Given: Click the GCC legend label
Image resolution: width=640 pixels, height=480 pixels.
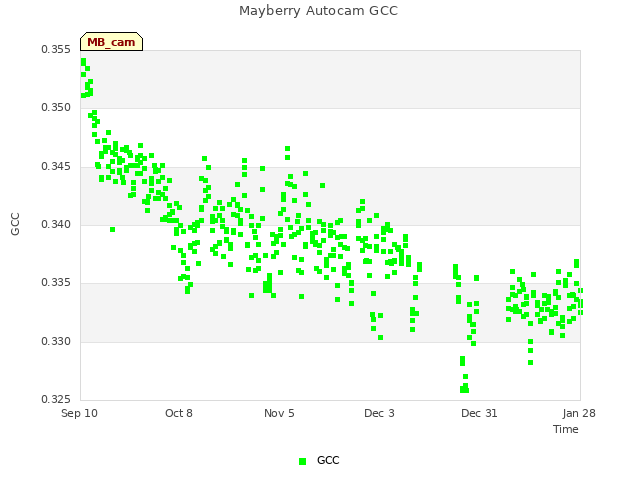Looking at the screenshot, I should 328,460.
